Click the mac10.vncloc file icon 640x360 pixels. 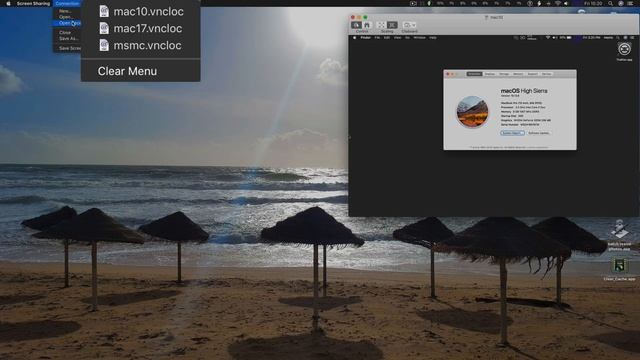(104, 11)
